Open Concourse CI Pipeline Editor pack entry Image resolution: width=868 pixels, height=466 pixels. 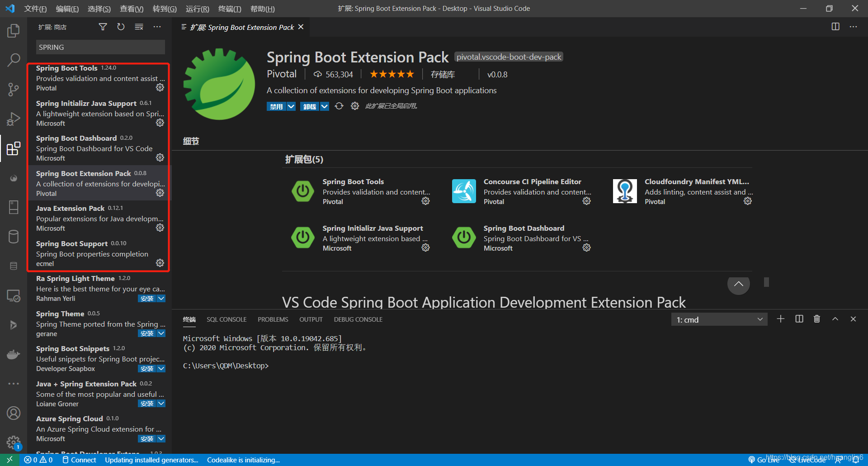[522, 191]
